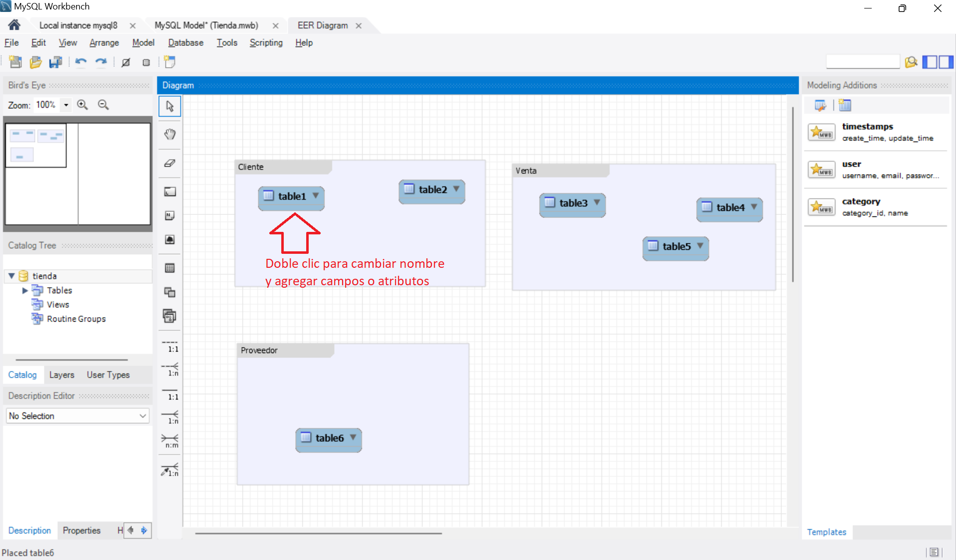The height and width of the screenshot is (560, 956).
Task: Toggle snap-to-grid alignment in toolbar
Action: [x=146, y=62]
